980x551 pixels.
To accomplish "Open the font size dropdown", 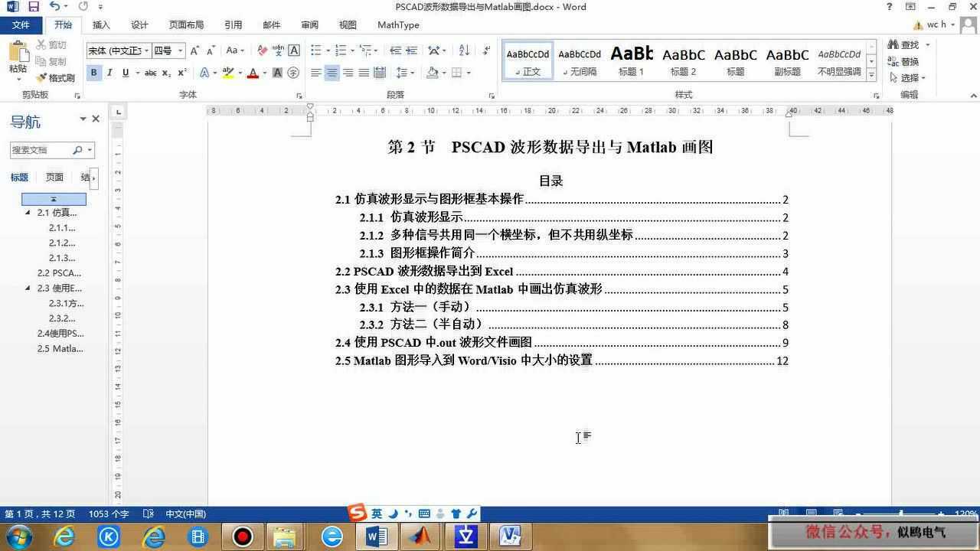I will click(181, 51).
